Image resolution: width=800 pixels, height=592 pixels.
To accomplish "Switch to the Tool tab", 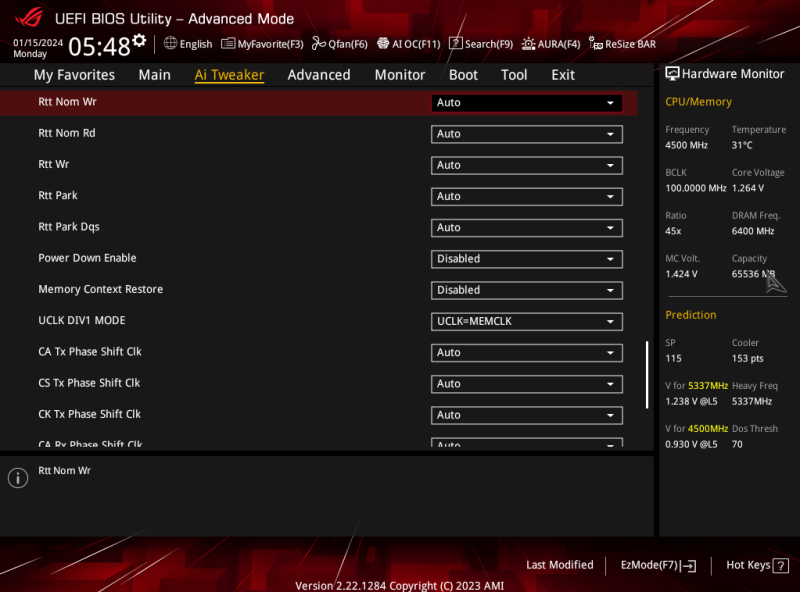I will point(514,75).
